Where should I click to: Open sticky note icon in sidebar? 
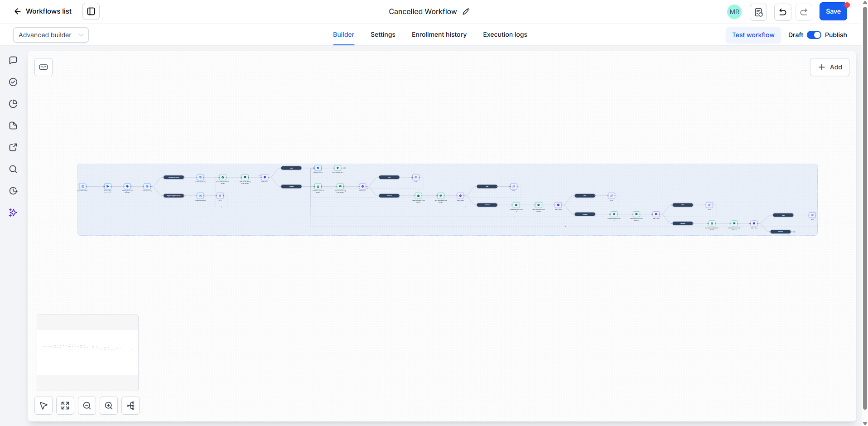pos(13,126)
